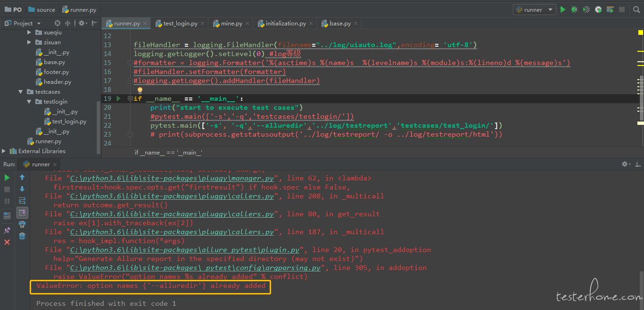
Task: Open pluggy\callers.py line 208 link
Action: pyautogui.click(x=172, y=196)
